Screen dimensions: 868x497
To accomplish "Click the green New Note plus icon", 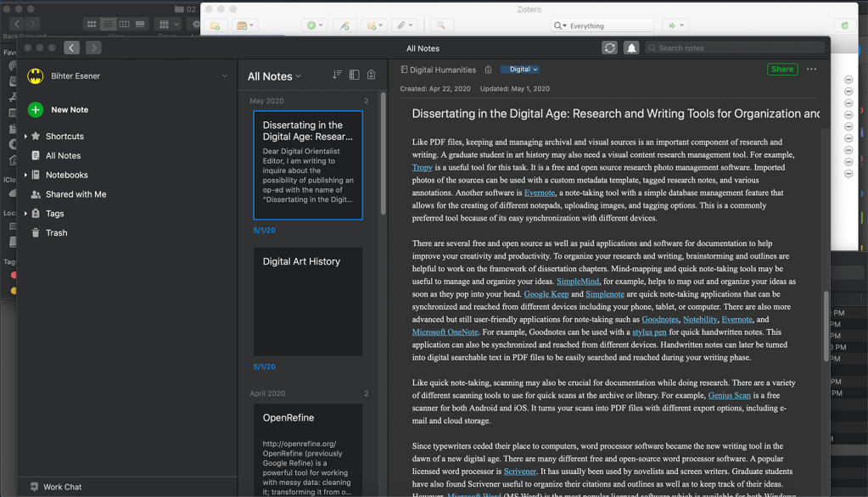I will click(36, 109).
